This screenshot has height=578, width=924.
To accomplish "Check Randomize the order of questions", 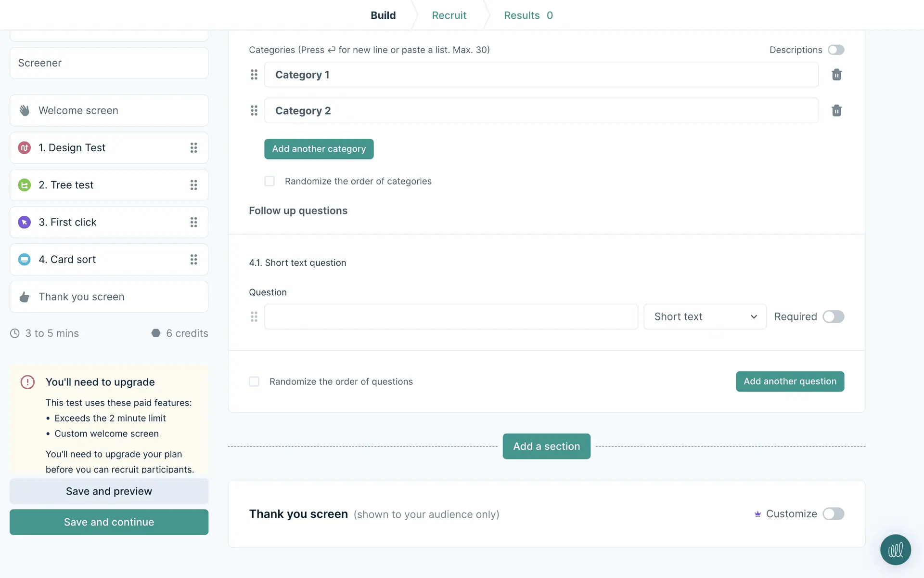I will pyautogui.click(x=254, y=381).
